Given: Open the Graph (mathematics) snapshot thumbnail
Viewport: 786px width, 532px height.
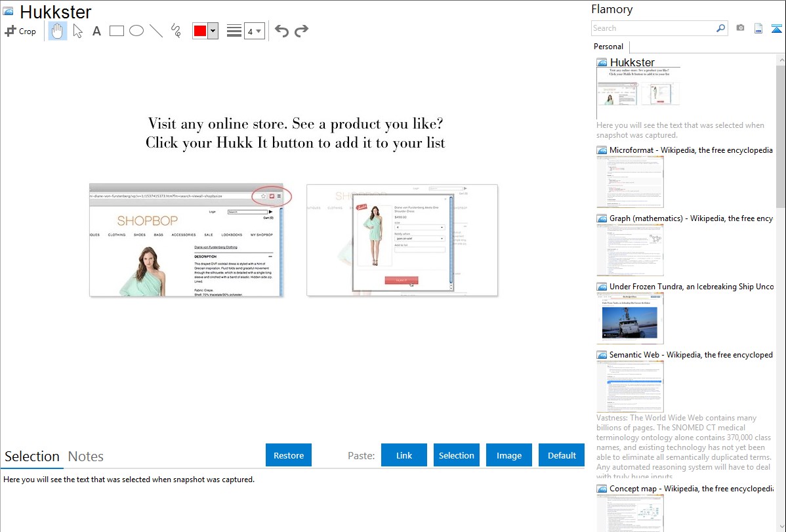Looking at the screenshot, I should click(x=630, y=250).
